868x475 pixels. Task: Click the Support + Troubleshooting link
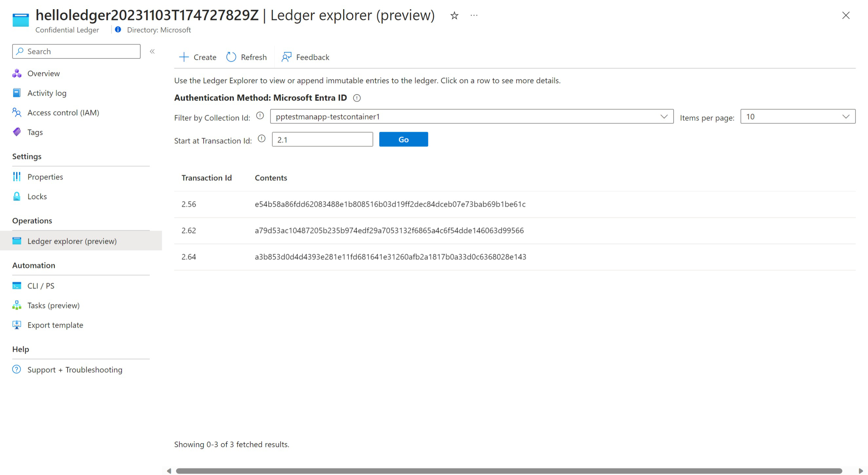coord(75,369)
